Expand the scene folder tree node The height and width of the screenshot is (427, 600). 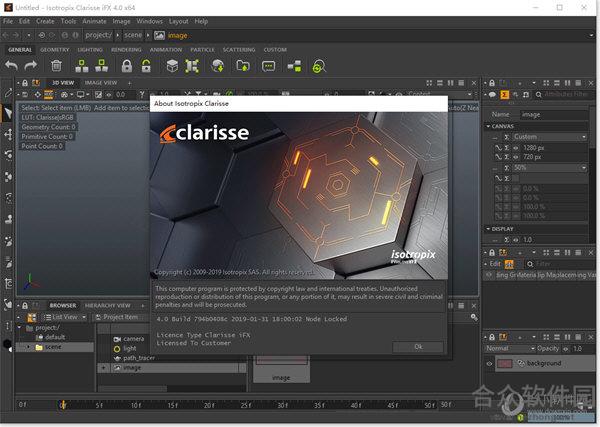[x=28, y=347]
